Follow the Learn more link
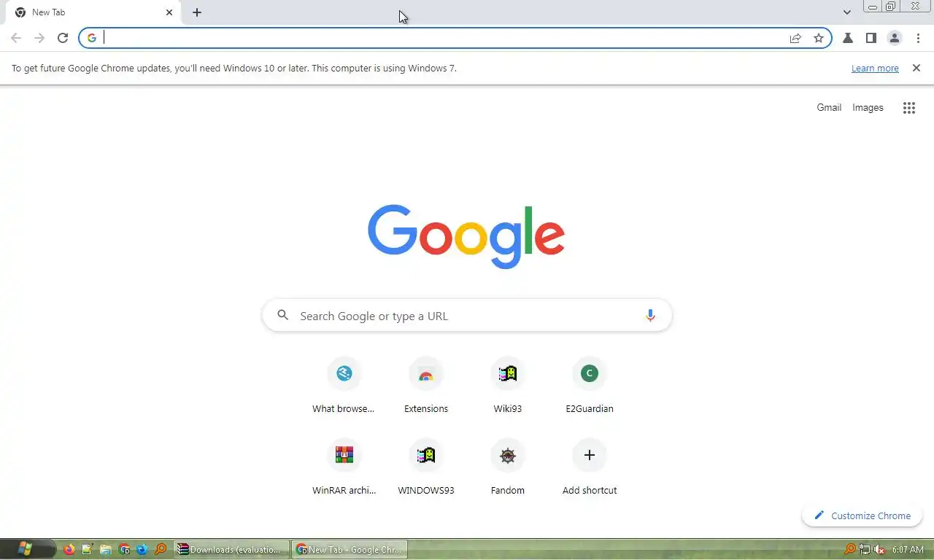The height and width of the screenshot is (560, 934). coord(875,68)
